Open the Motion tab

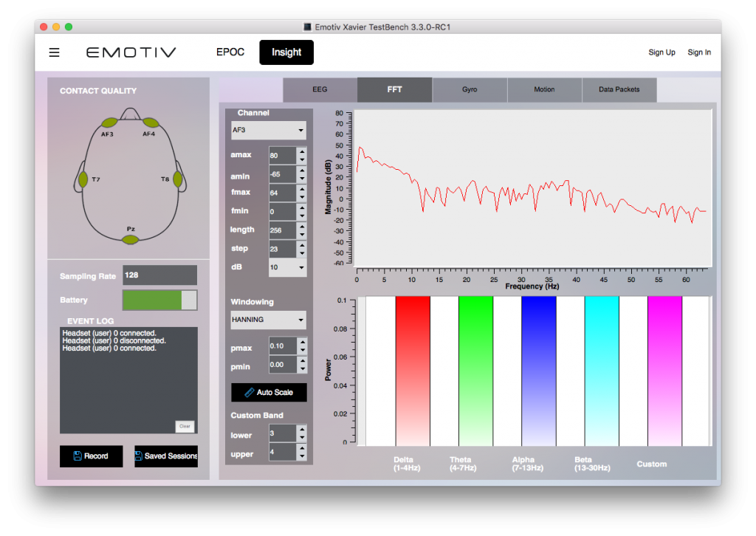click(x=544, y=89)
